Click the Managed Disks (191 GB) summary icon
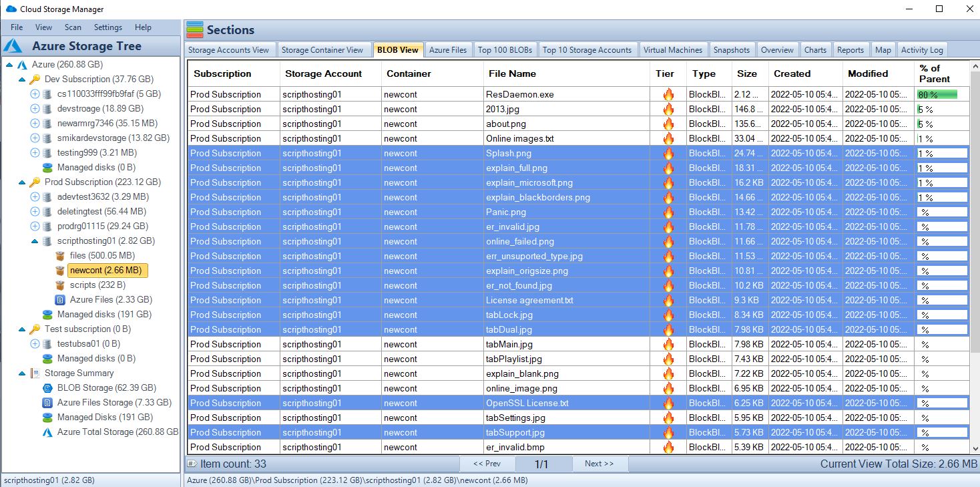 click(x=47, y=417)
